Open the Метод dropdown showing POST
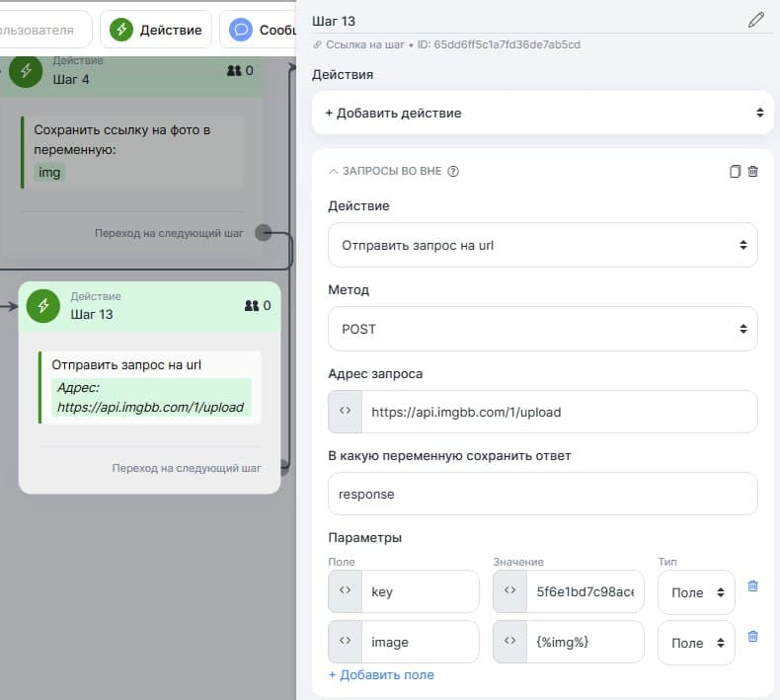The height and width of the screenshot is (700, 780). tap(542, 329)
